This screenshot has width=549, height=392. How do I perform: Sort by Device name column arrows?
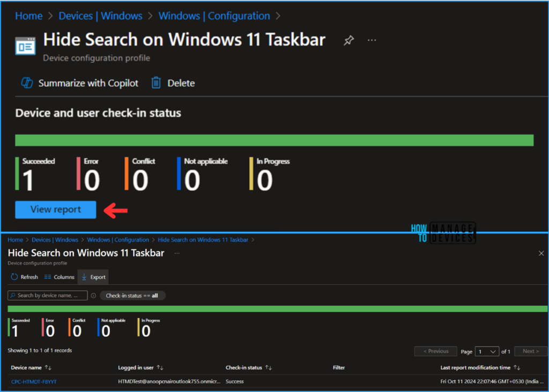click(48, 367)
